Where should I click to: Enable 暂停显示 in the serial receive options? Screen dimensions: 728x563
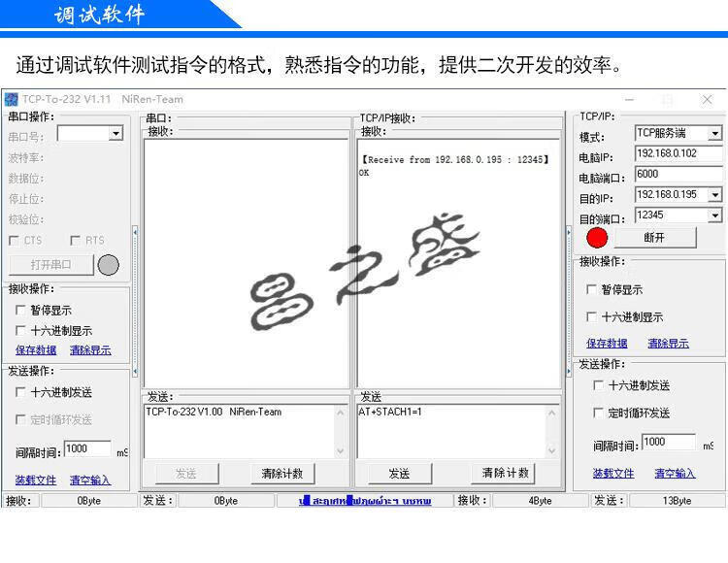20,311
